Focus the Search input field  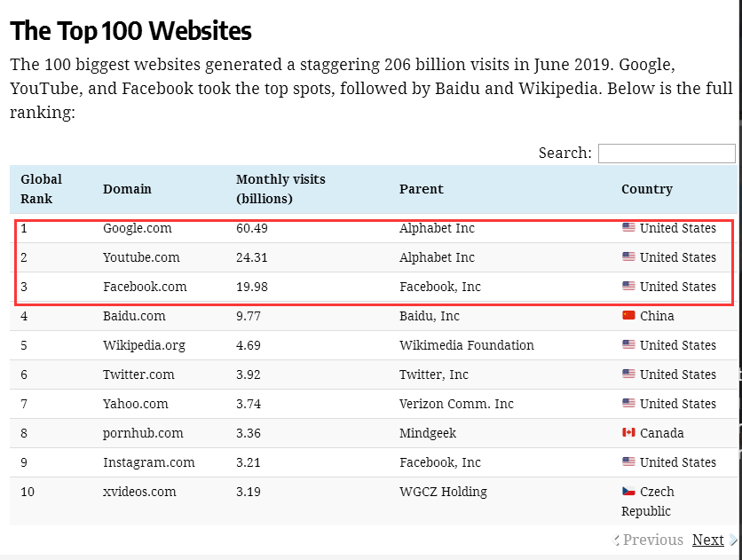pyautogui.click(x=667, y=154)
